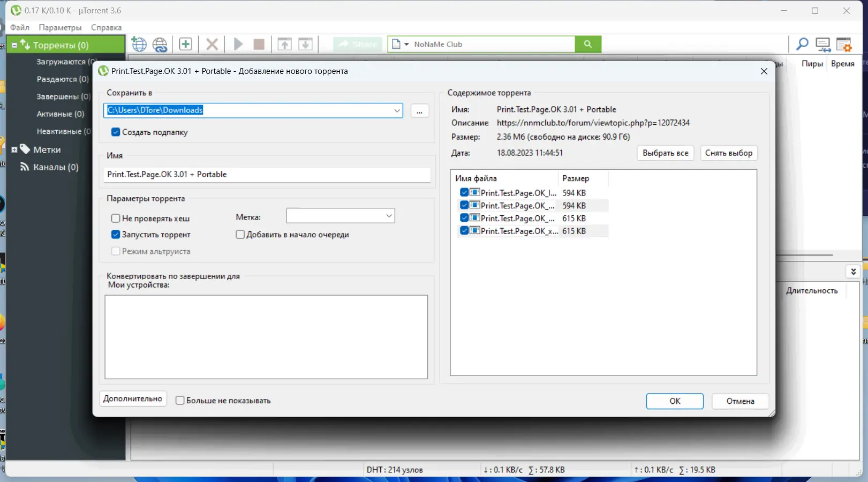Open the Параметры menu
The image size is (868, 482).
tap(59, 27)
